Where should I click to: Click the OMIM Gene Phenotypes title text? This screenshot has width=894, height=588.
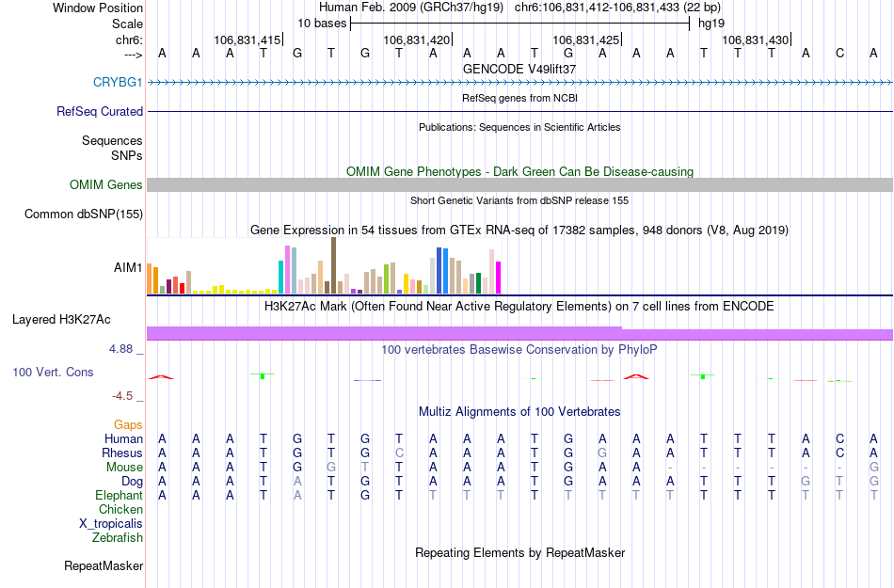pyautogui.click(x=519, y=171)
